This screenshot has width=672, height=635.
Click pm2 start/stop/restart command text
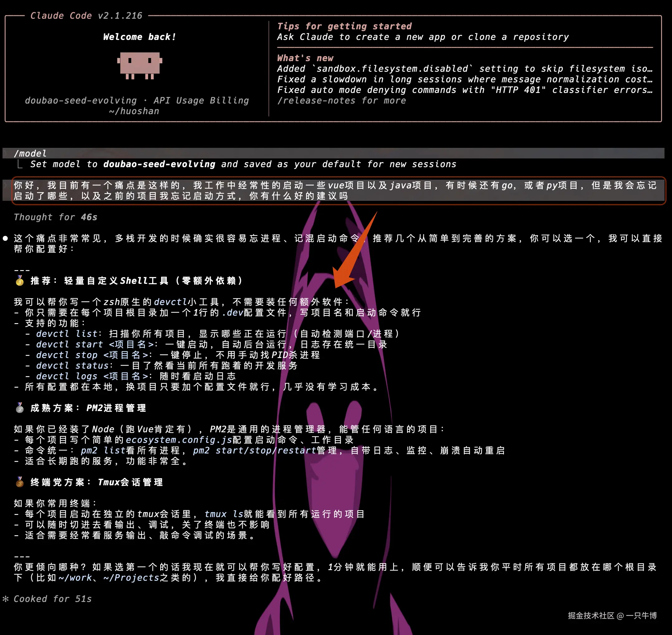(x=255, y=450)
